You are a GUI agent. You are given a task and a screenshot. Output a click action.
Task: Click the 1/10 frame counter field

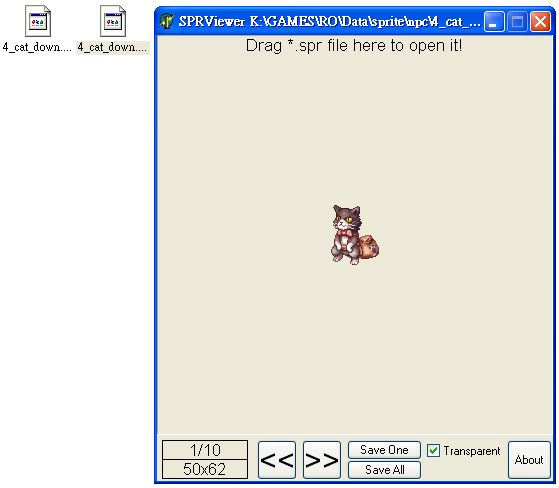pos(205,450)
